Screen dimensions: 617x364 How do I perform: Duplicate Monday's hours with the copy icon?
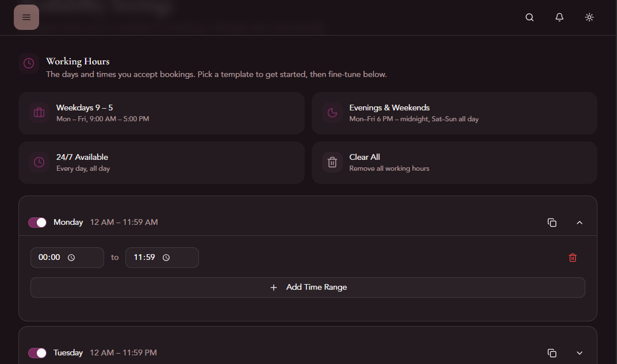(552, 223)
